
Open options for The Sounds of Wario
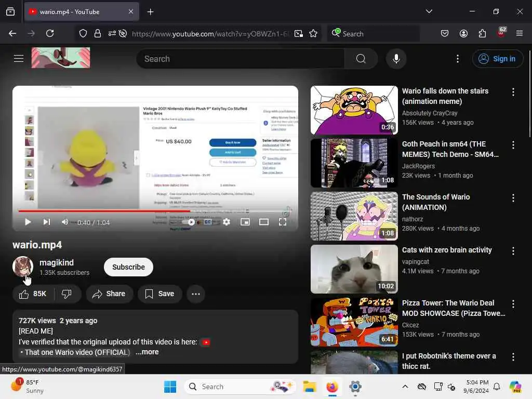(x=513, y=198)
